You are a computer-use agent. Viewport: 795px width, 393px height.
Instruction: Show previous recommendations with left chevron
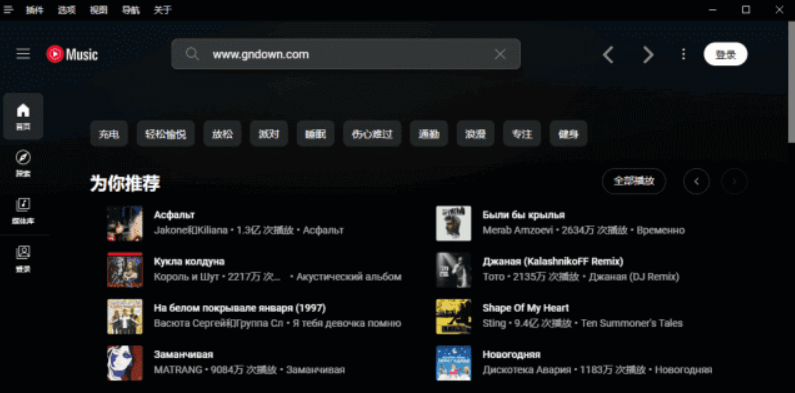(696, 181)
